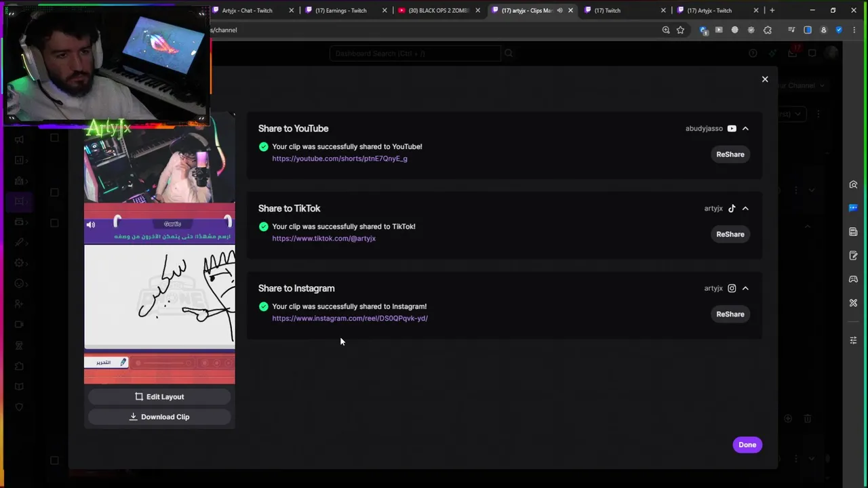This screenshot has width=868, height=488.
Task: Open the video player extension icon
Action: tap(719, 30)
